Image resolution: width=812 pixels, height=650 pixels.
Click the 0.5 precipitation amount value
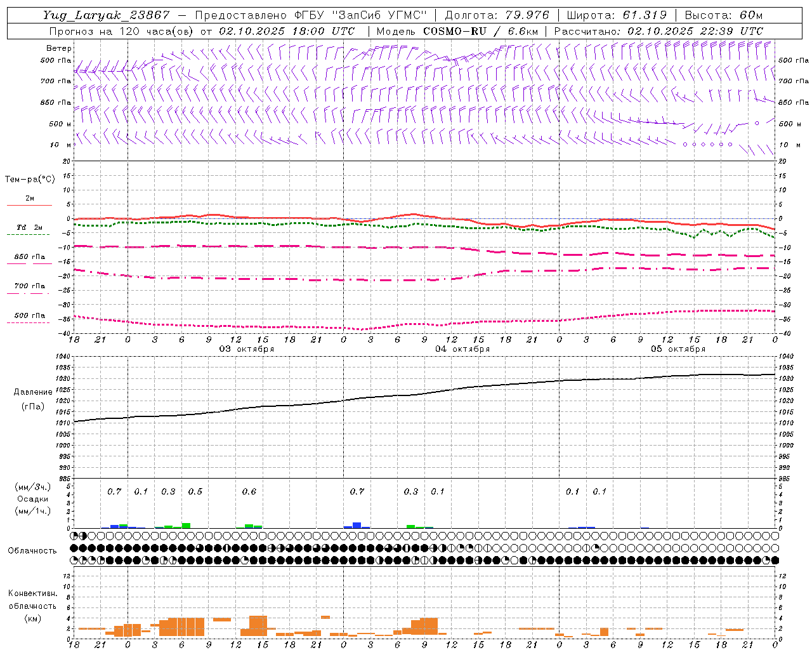195,492
